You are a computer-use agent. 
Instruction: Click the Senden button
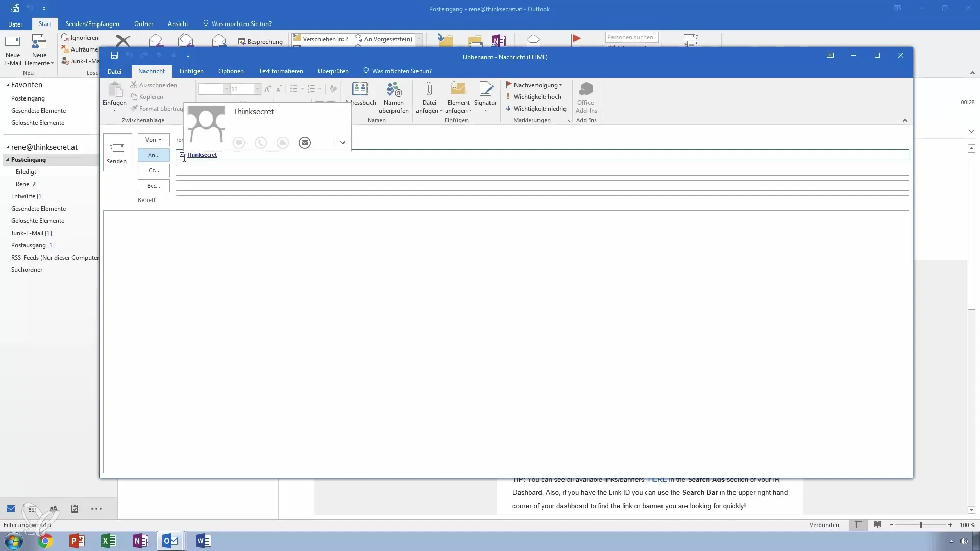tap(117, 152)
